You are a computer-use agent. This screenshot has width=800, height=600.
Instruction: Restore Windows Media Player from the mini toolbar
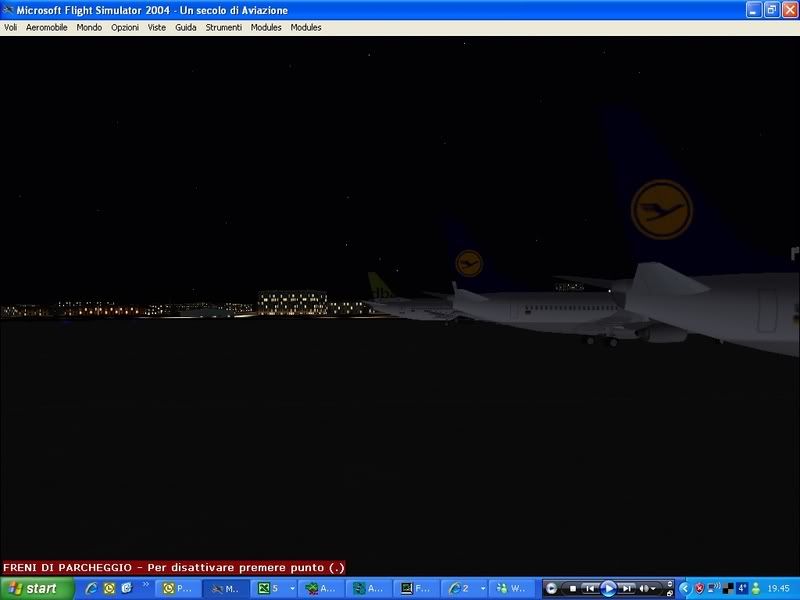point(670,593)
